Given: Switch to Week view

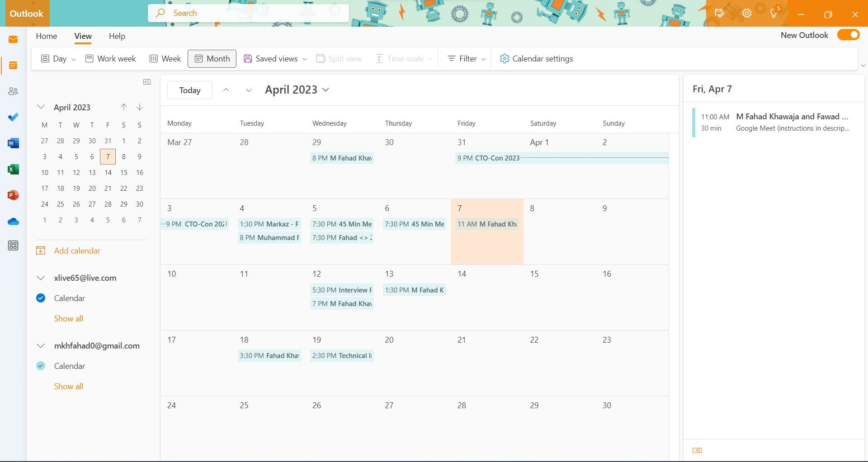Looking at the screenshot, I should 165,58.
